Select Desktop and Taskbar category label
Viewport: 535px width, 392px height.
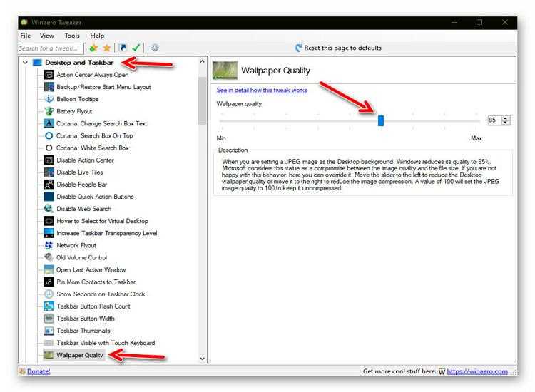[x=79, y=63]
